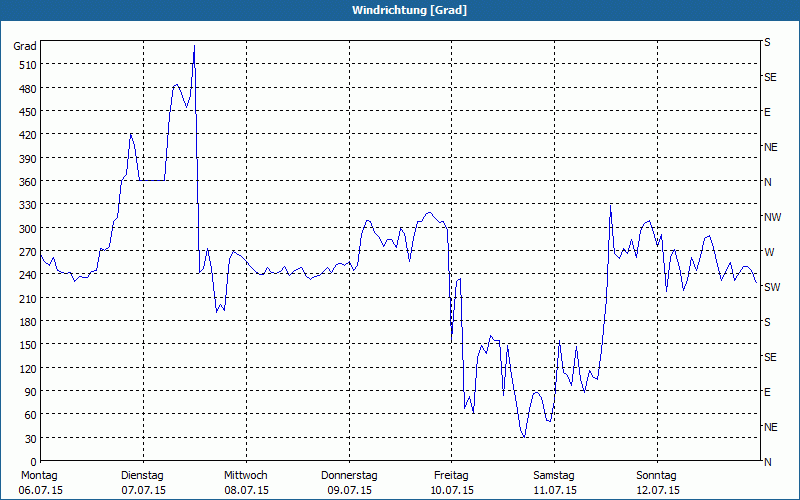Click the date 10.07.15

[452, 490]
